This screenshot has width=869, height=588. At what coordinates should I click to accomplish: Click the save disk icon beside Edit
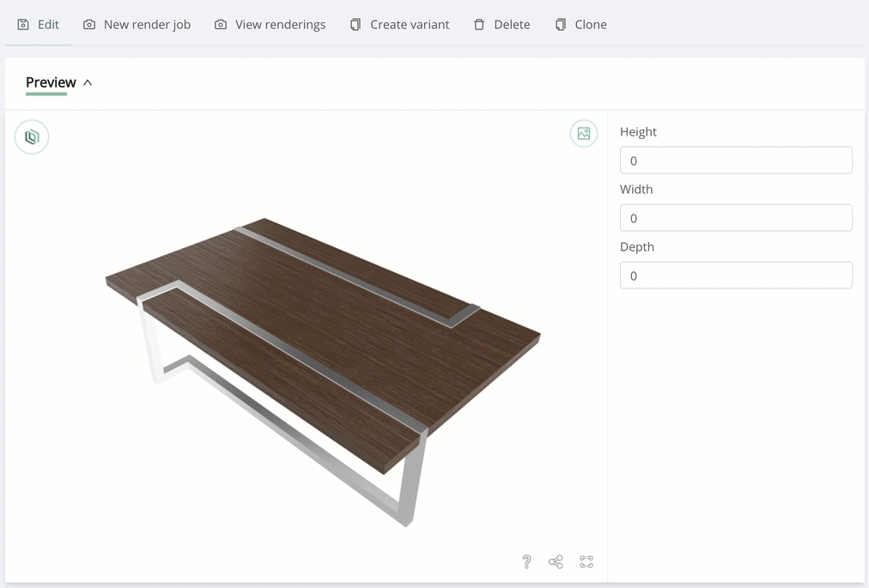point(23,25)
